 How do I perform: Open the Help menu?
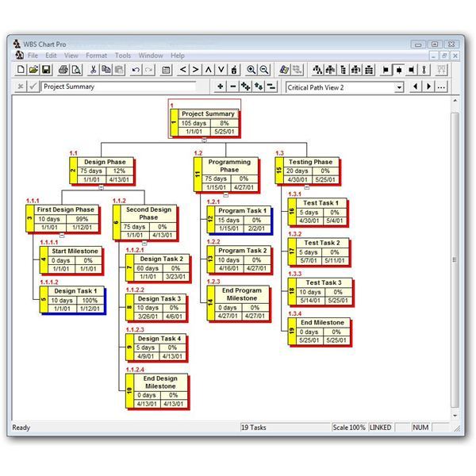[178, 56]
